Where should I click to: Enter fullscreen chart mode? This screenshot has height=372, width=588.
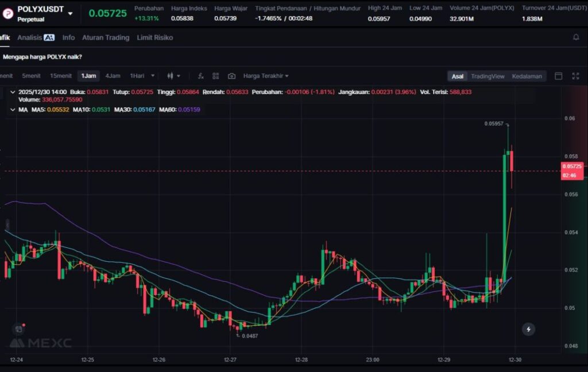pos(575,76)
